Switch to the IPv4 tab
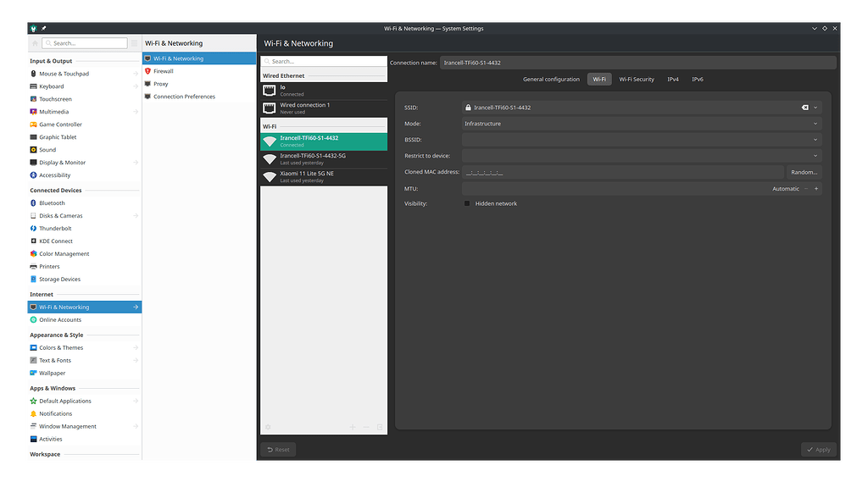Screen dimensions: 868x493 click(x=673, y=79)
